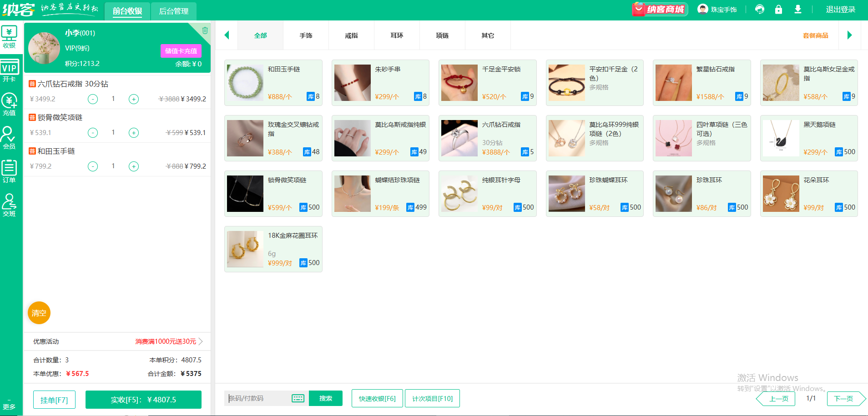This screenshot has height=416, width=868.
Task: Switch to the 后台管理 tab
Action: pos(173,11)
